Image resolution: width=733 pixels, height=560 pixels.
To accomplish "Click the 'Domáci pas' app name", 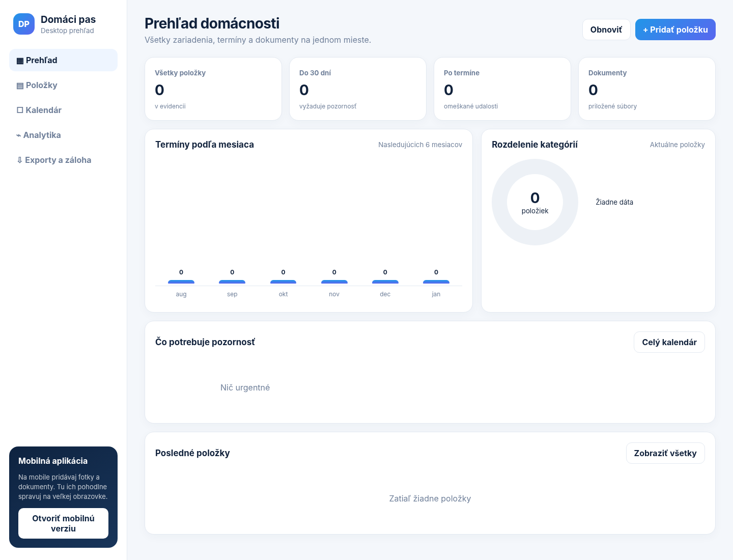I will (x=68, y=19).
